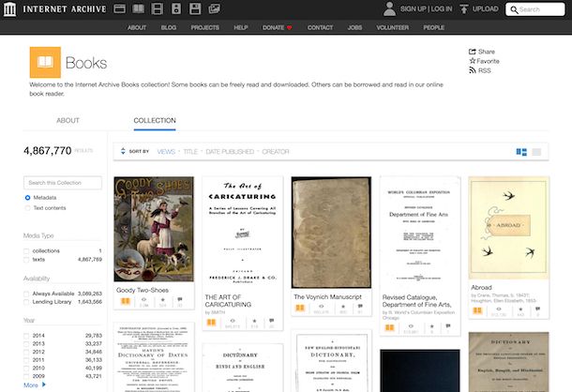The height and width of the screenshot is (392, 572).
Task: Check the 2014 year filter
Action: point(26,336)
